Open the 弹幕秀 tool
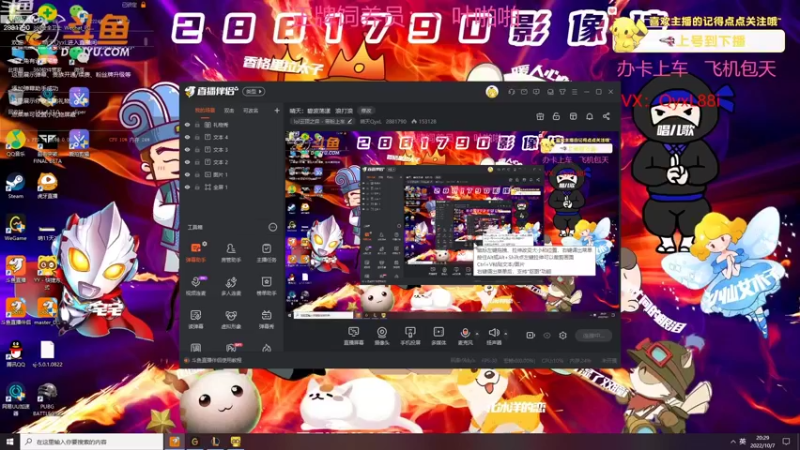The image size is (800, 450). tap(266, 319)
